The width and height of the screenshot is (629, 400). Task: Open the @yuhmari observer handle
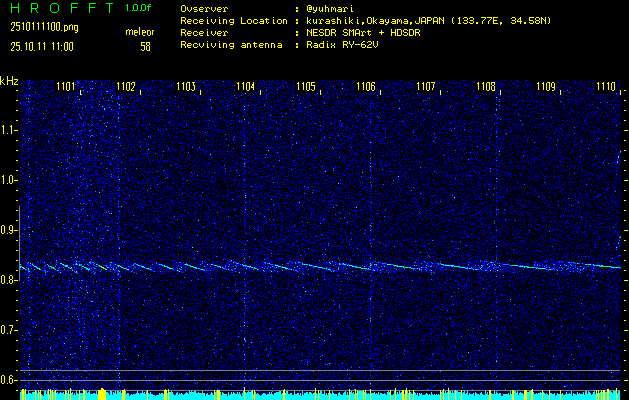click(333, 8)
